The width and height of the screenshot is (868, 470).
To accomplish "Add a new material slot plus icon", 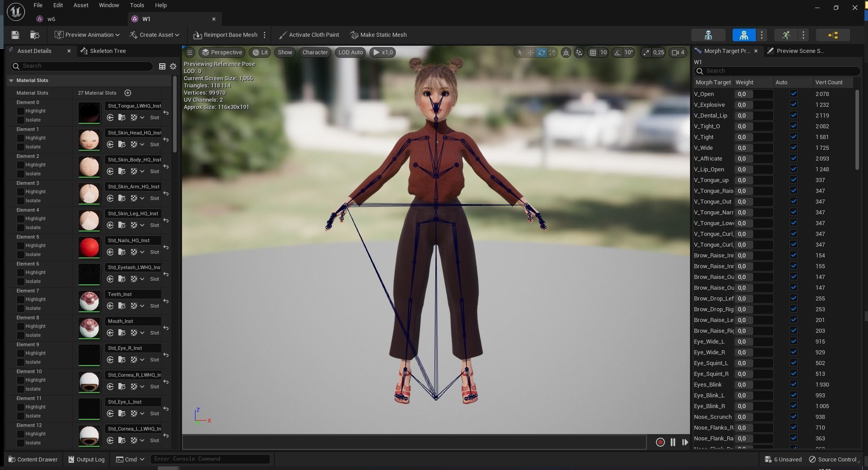I will pos(128,93).
